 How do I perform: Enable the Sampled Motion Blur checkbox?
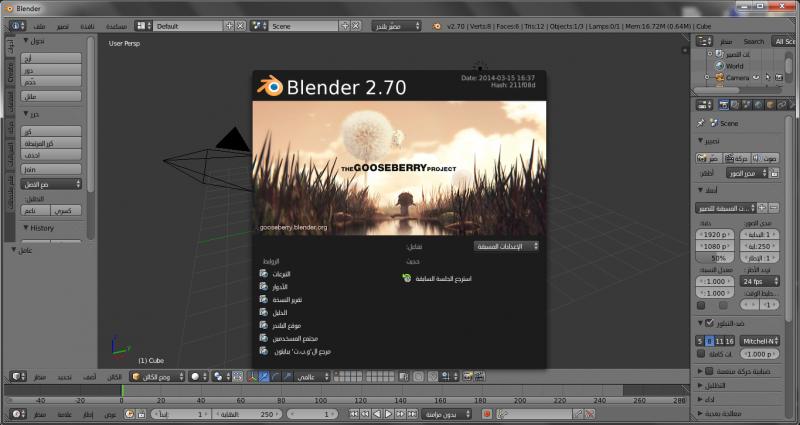[x=709, y=371]
